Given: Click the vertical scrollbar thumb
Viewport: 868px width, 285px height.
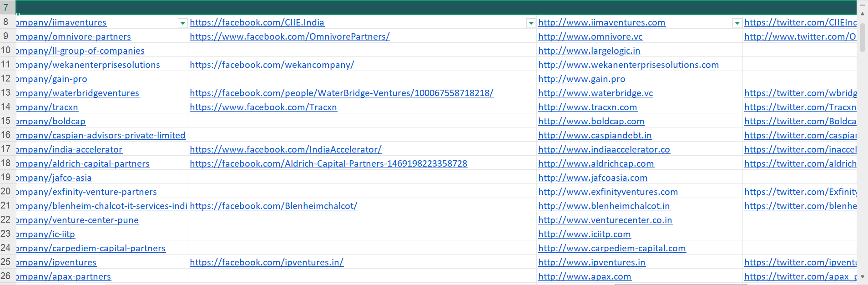Looking at the screenshot, I should tap(862, 37).
